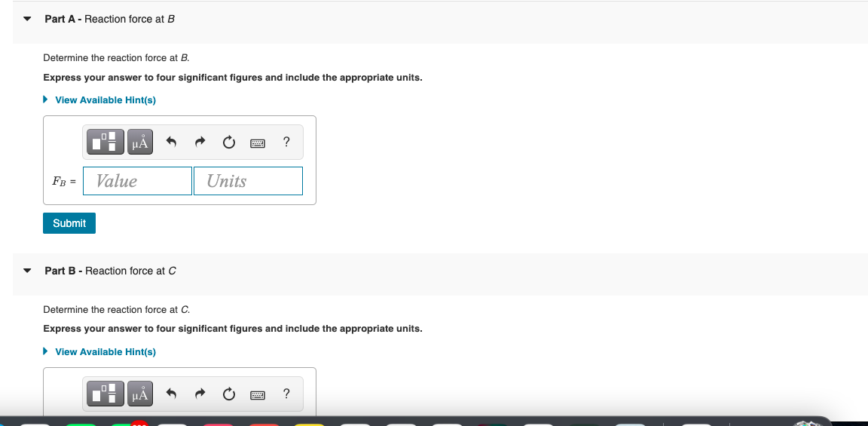Click redo arrow in Part A toolbar

200,143
